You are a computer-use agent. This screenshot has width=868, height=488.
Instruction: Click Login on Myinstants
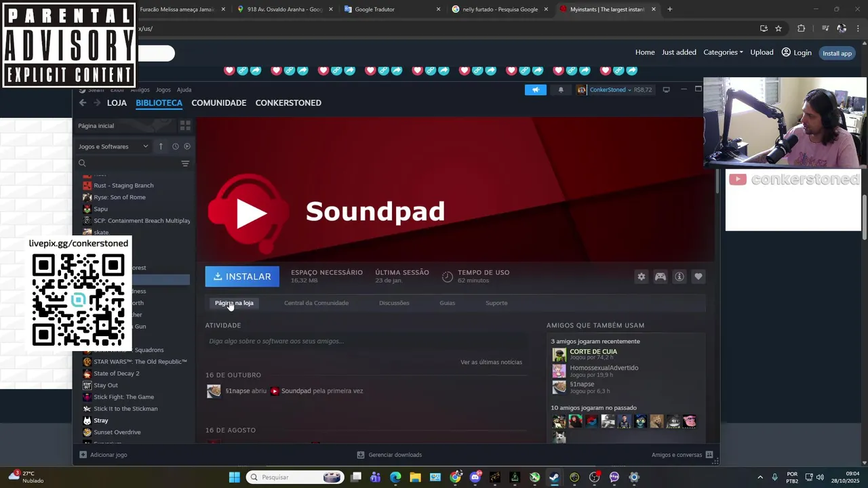pos(796,52)
